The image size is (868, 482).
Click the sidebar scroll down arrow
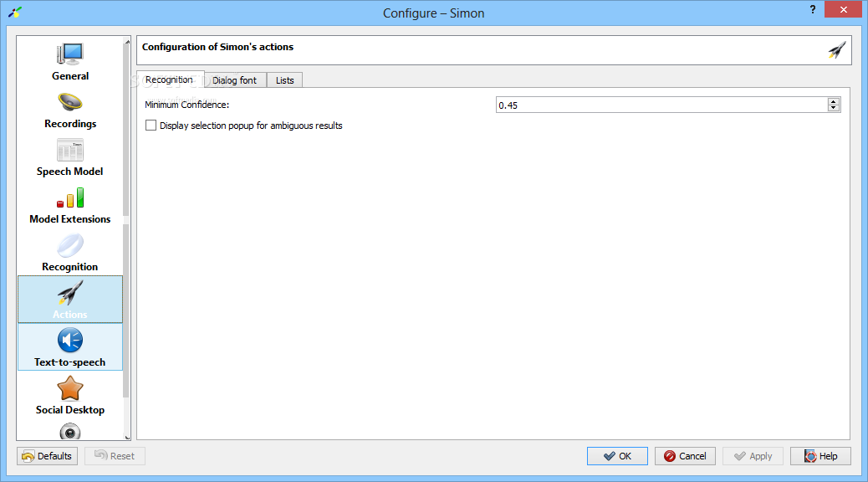point(127,437)
